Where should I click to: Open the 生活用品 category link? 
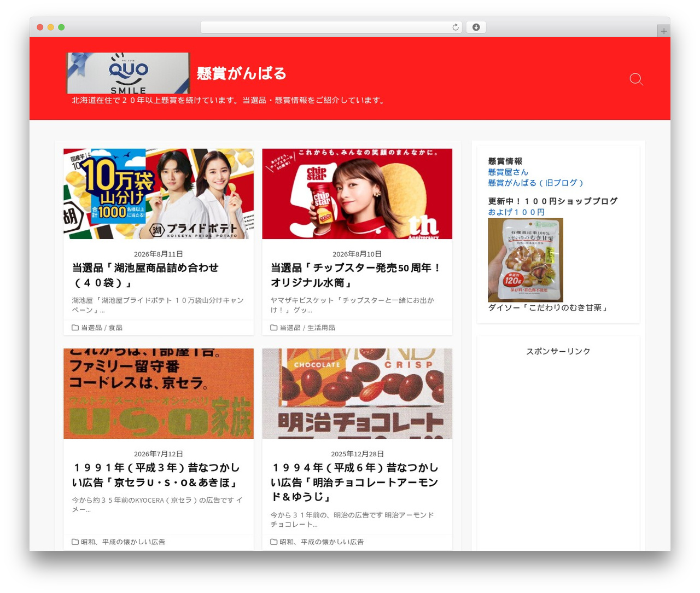coord(321,328)
